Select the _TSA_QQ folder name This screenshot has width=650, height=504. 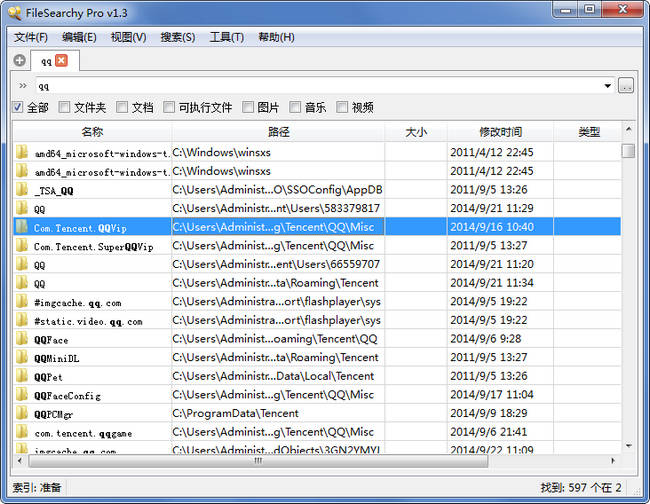point(54,191)
